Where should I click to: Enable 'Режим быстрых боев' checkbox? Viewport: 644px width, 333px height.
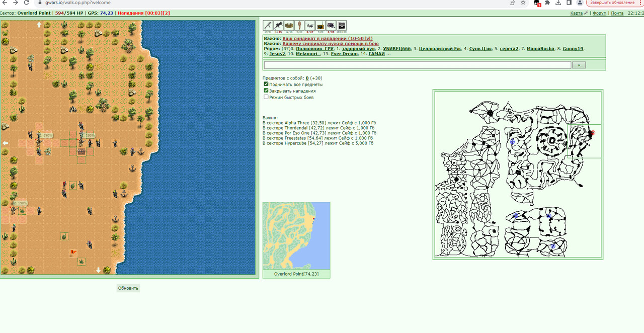(266, 97)
